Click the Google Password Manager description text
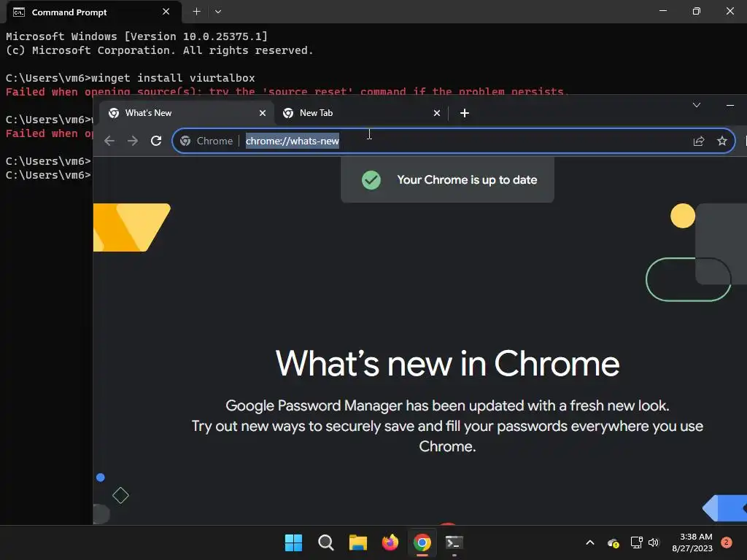This screenshot has width=747, height=560. (x=447, y=426)
